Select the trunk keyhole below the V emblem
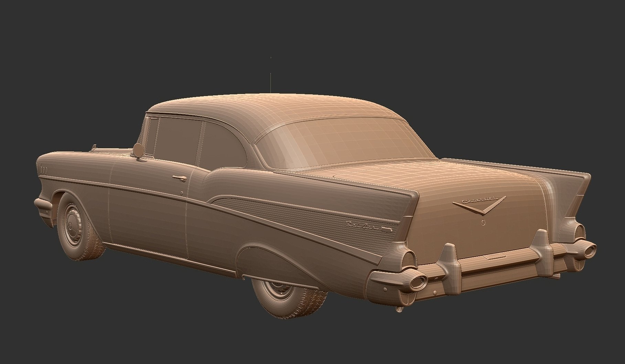The width and height of the screenshot is (625, 364). [483, 222]
